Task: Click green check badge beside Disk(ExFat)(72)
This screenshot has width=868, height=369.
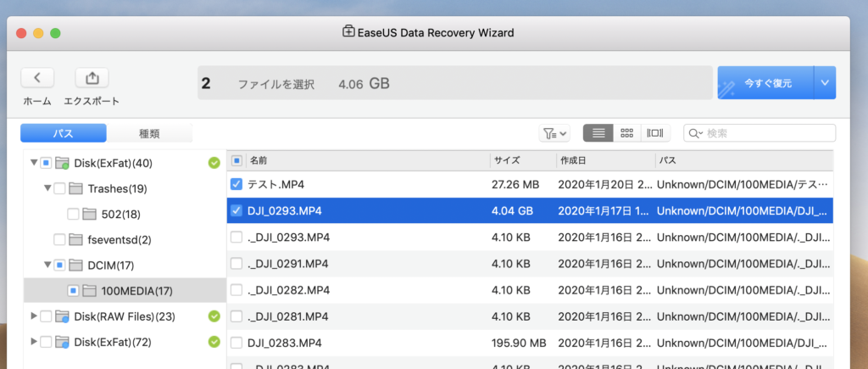Action: point(214,342)
